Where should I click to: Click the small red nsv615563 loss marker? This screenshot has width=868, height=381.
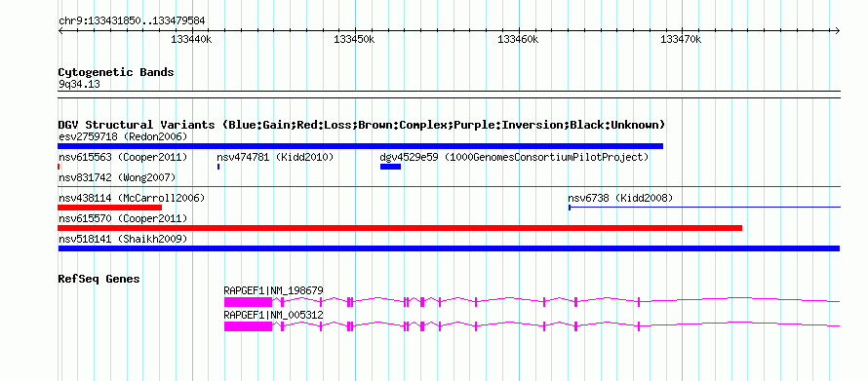pos(59,167)
